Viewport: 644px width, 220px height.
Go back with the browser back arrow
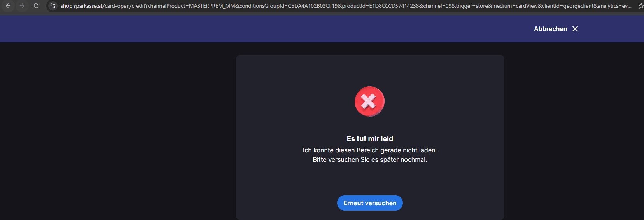pyautogui.click(x=8, y=6)
